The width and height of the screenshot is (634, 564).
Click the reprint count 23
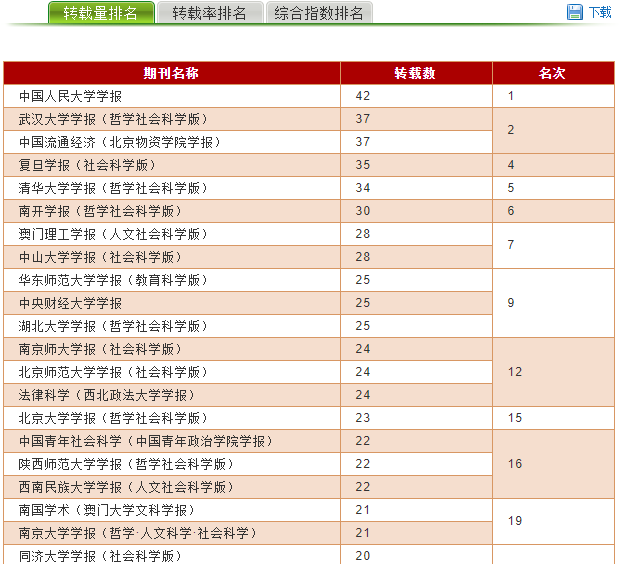[363, 418]
